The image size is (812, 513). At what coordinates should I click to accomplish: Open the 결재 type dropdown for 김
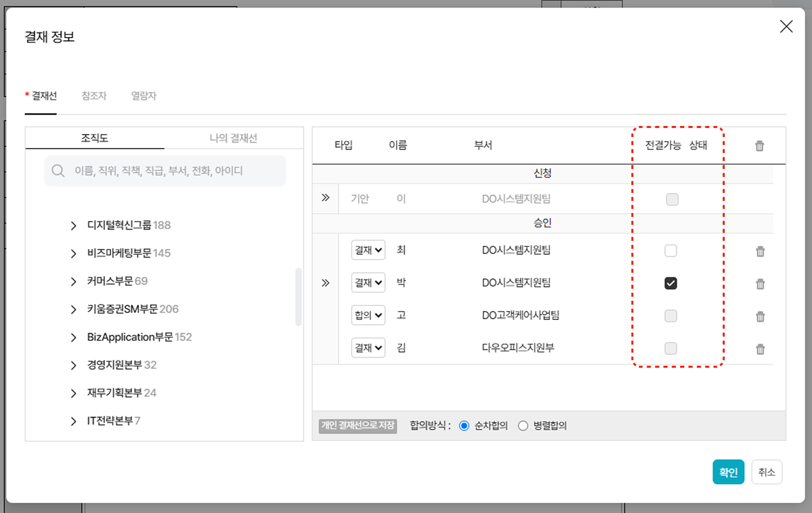click(x=368, y=347)
